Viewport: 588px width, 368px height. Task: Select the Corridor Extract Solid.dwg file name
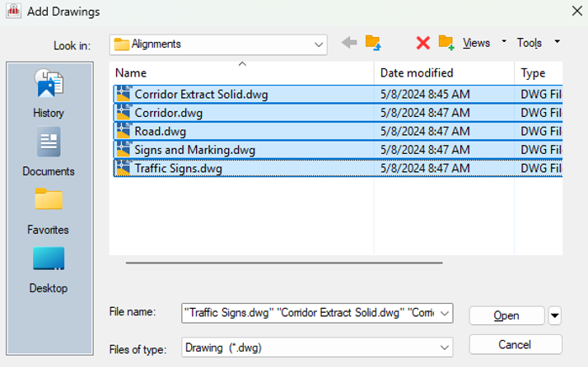click(x=201, y=94)
